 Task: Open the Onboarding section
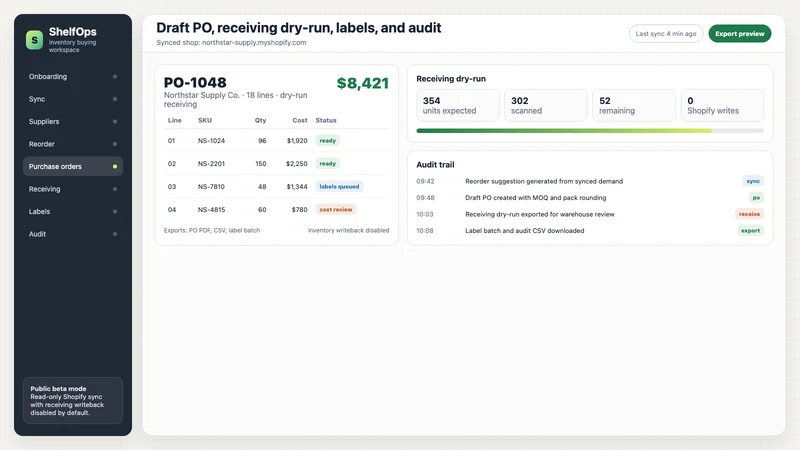73,77
